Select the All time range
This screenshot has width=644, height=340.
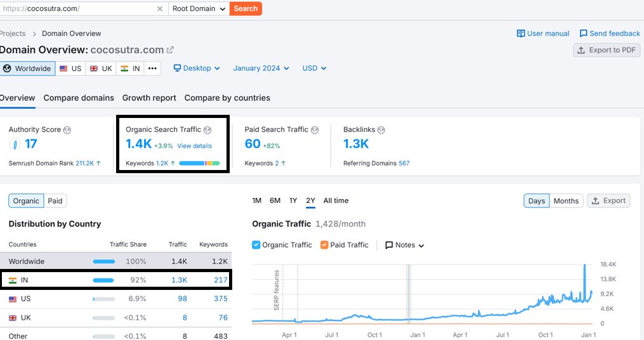(336, 200)
